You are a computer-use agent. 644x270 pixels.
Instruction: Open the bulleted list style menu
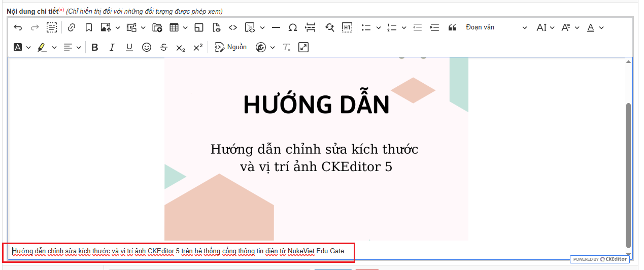pyautogui.click(x=378, y=27)
